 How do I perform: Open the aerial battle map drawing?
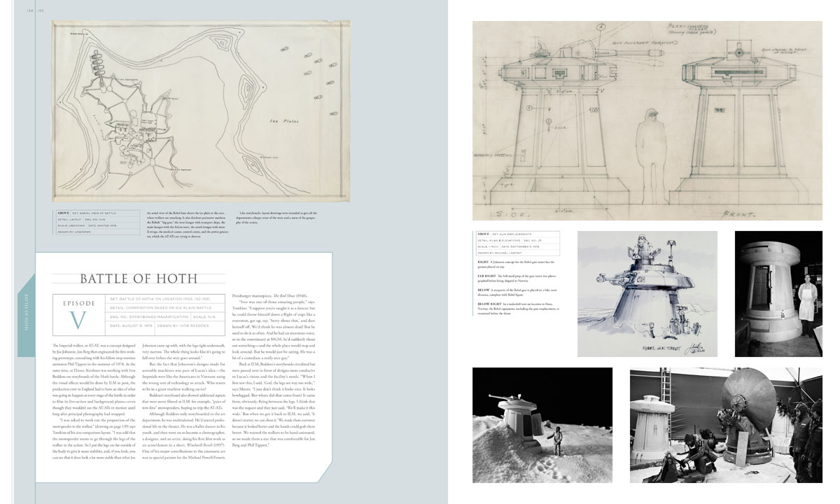[x=202, y=111]
